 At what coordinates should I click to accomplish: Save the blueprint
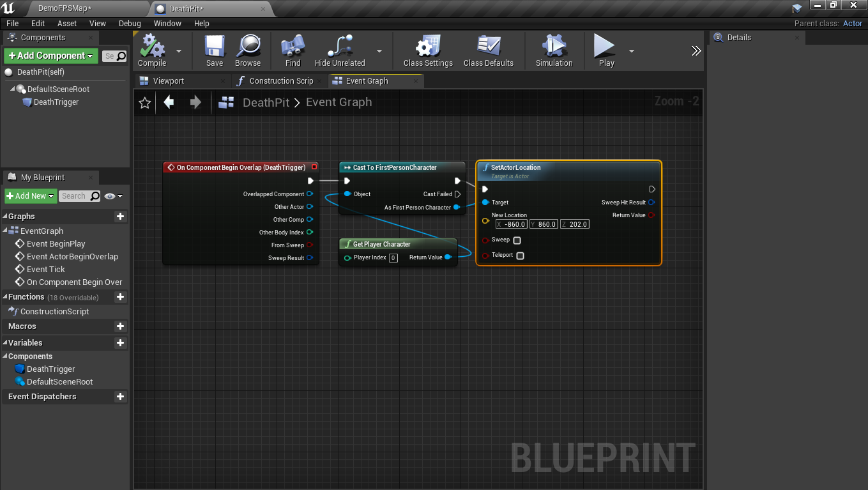point(214,50)
